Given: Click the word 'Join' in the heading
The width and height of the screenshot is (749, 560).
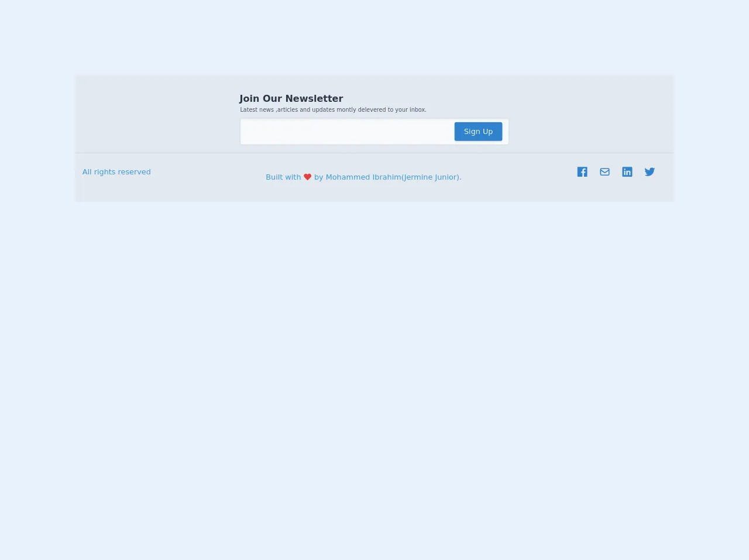Looking at the screenshot, I should pyautogui.click(x=249, y=98).
